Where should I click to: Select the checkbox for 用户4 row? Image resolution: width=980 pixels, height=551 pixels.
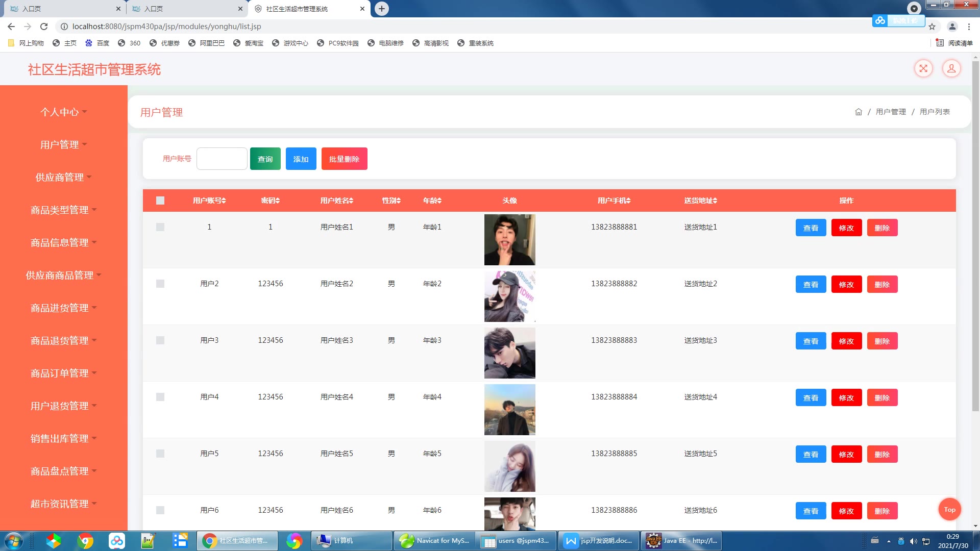(x=160, y=397)
